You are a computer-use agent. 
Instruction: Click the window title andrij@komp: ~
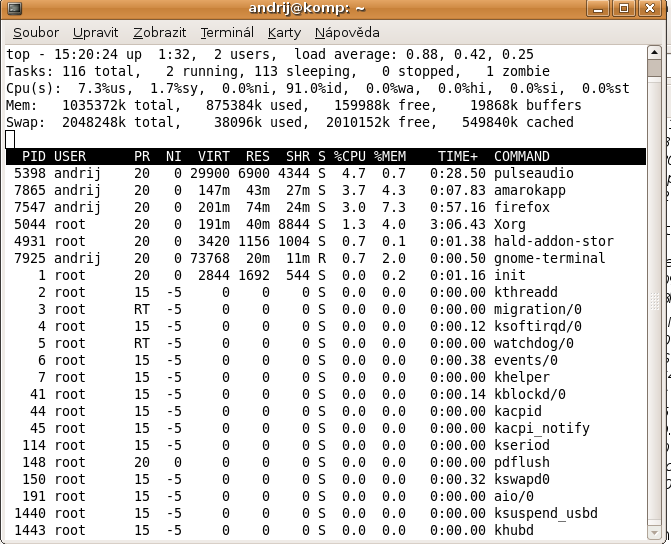(x=306, y=8)
